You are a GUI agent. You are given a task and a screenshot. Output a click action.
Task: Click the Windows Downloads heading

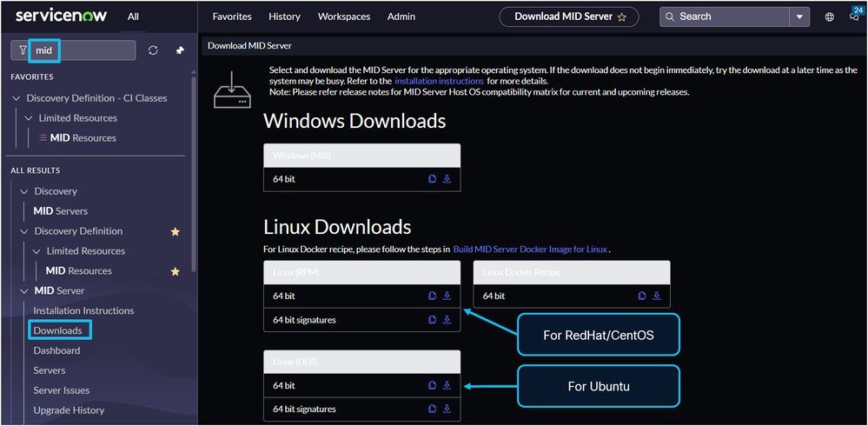pos(354,121)
